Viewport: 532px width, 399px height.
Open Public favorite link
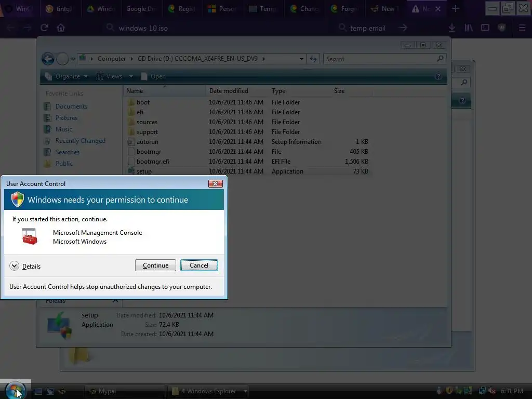pyautogui.click(x=58, y=164)
